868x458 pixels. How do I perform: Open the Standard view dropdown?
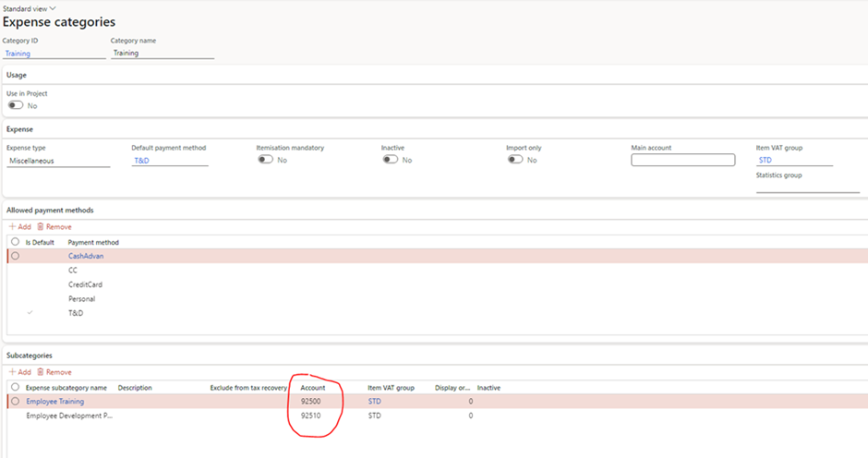[30, 9]
